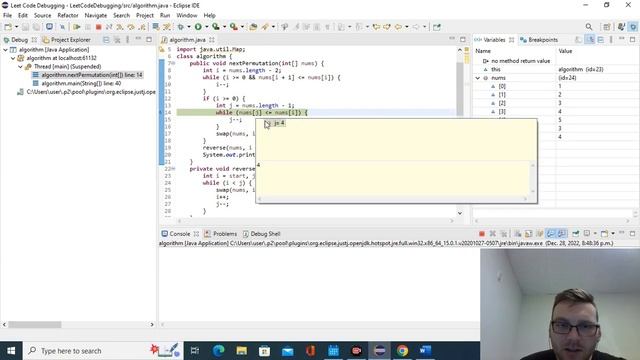Open Microsoft Edge from the taskbar
640x360 pixels.
[218, 351]
